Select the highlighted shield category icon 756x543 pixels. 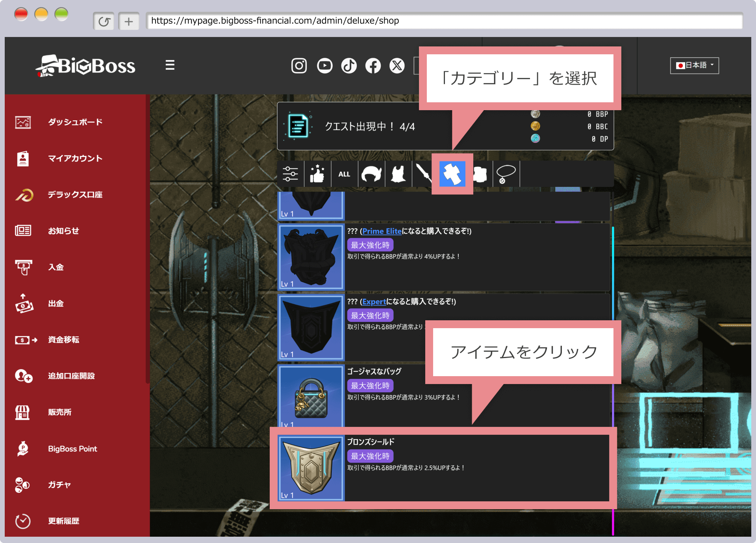pyautogui.click(x=452, y=174)
